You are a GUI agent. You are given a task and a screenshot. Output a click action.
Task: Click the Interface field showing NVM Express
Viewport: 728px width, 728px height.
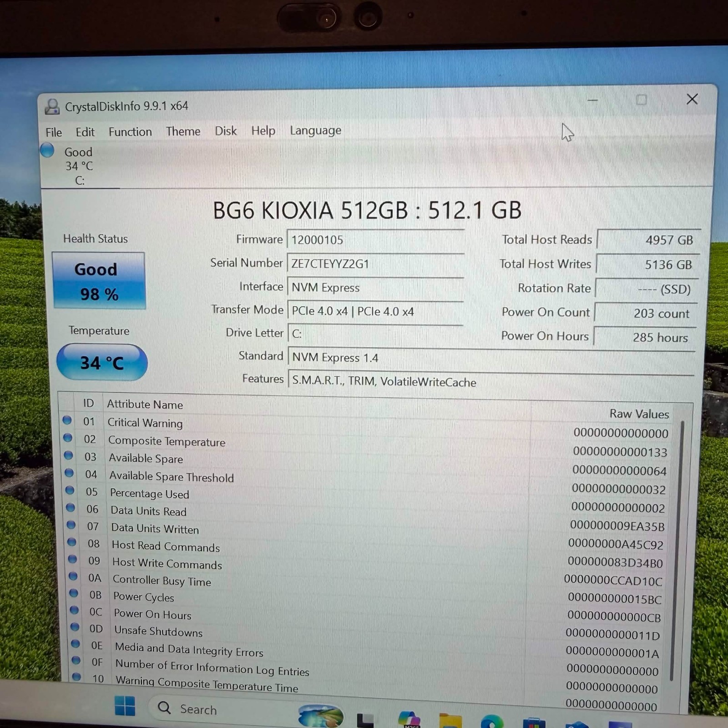[x=375, y=287]
